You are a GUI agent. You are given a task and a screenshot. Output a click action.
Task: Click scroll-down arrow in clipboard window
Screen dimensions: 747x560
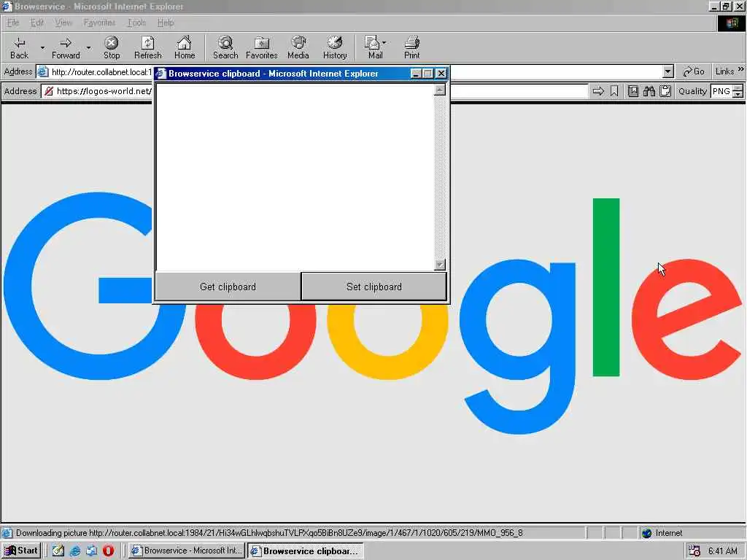(440, 264)
